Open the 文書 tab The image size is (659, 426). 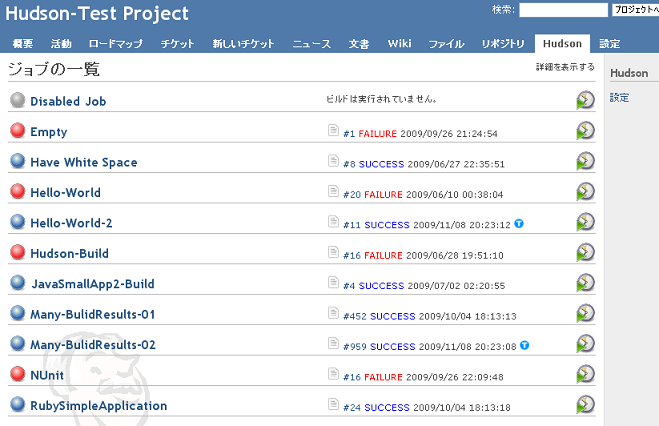(x=359, y=44)
